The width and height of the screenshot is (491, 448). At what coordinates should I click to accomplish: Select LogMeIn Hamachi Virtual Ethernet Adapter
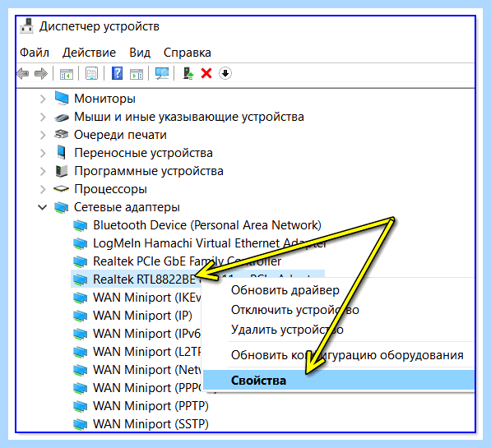coord(210,243)
